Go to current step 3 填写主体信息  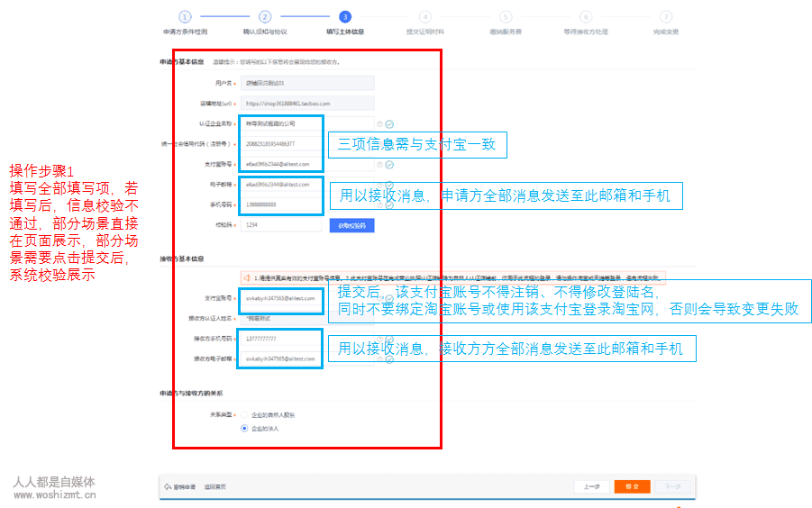pos(345,16)
